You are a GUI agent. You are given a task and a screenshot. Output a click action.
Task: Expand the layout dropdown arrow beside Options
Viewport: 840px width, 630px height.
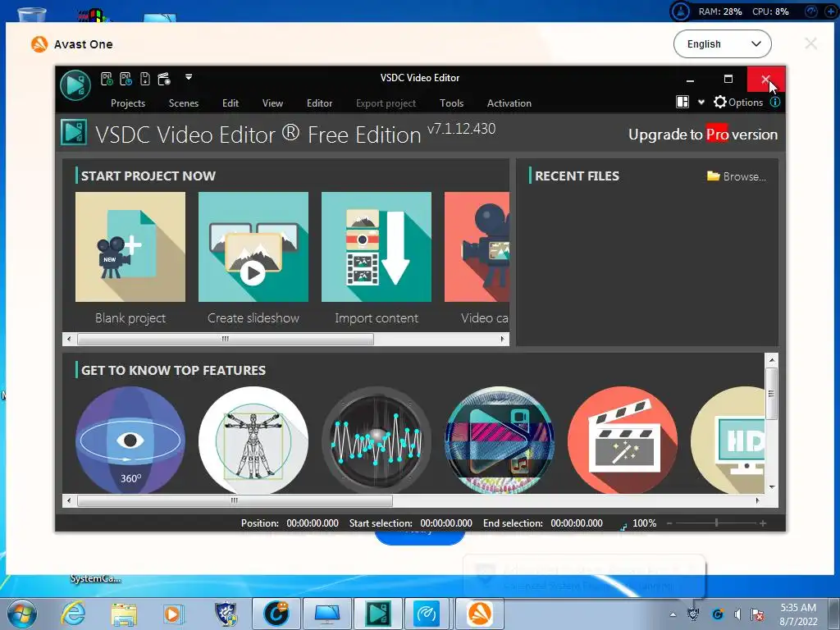701,102
